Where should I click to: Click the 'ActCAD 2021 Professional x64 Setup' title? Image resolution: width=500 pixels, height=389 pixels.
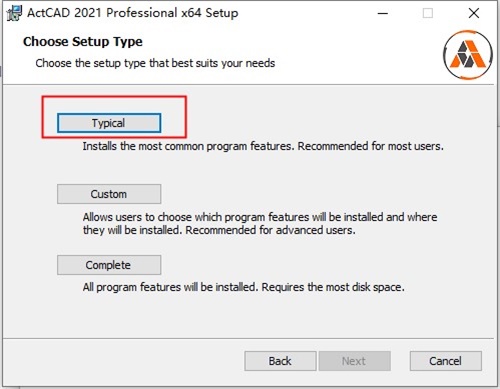point(133,13)
